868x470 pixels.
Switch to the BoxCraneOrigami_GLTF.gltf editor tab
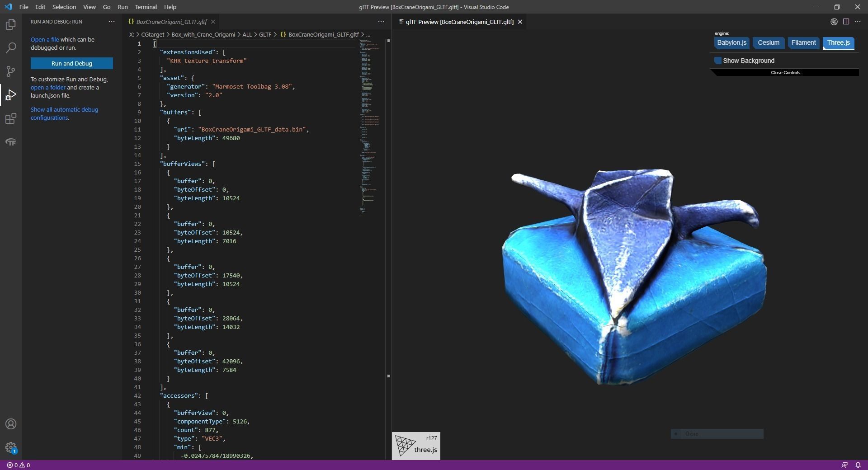pos(171,22)
